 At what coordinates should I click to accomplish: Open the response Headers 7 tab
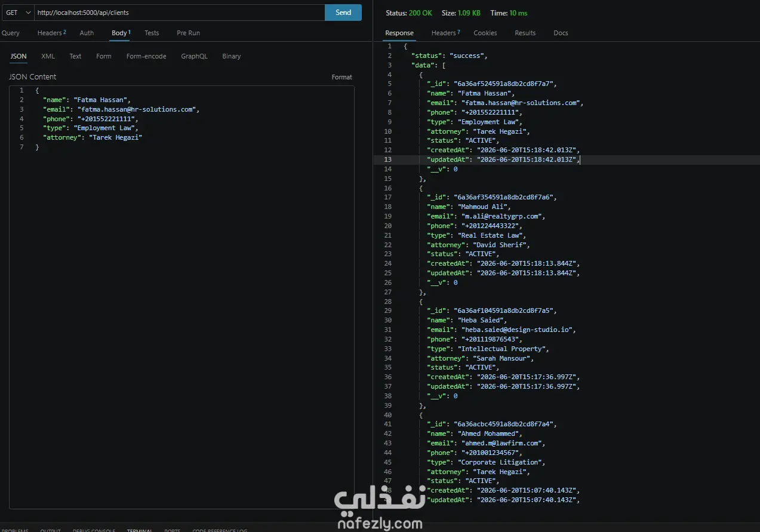click(x=446, y=33)
